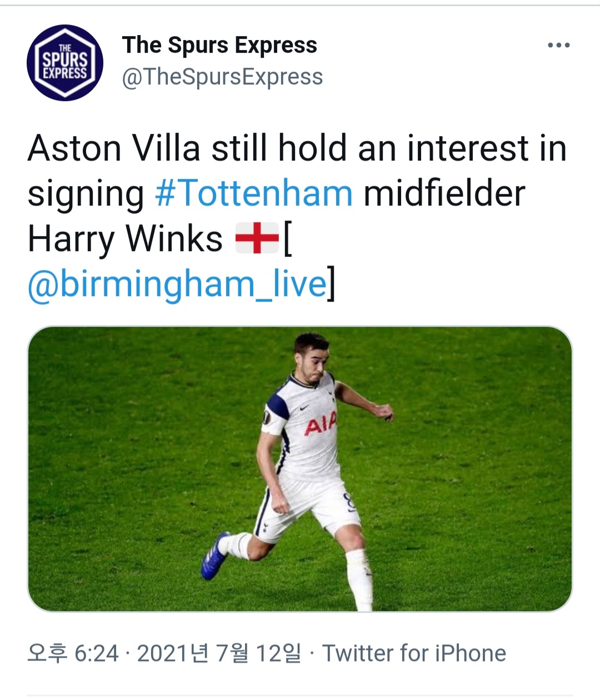
Task: Click the 2021년 7월 12일 date
Action: pos(219,653)
